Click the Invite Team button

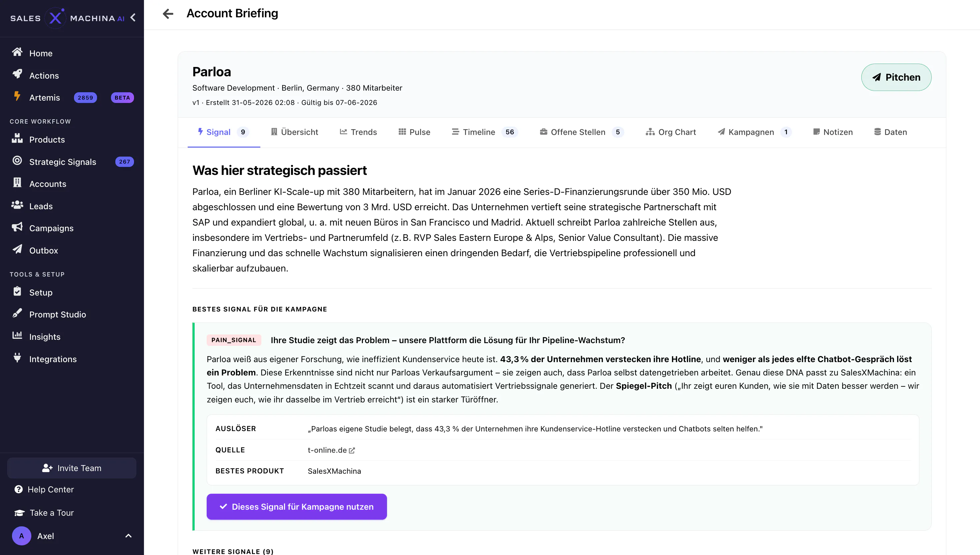pos(72,468)
